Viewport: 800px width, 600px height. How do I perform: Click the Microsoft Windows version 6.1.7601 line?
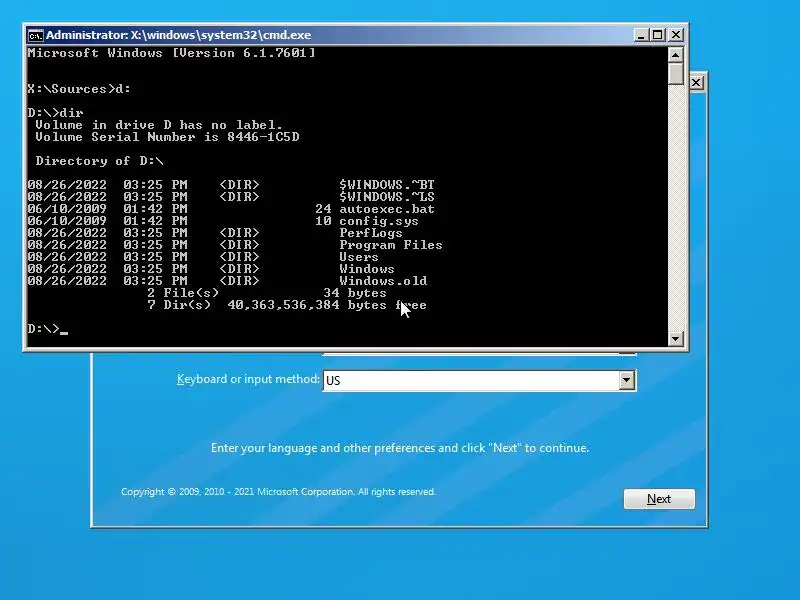[x=171, y=53]
